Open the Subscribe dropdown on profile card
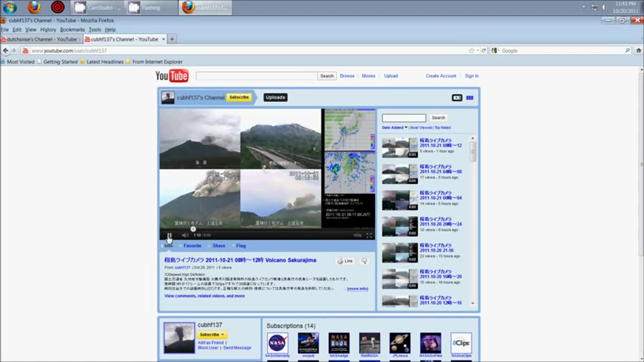Screen dimensions: 644x362 click(x=212, y=334)
